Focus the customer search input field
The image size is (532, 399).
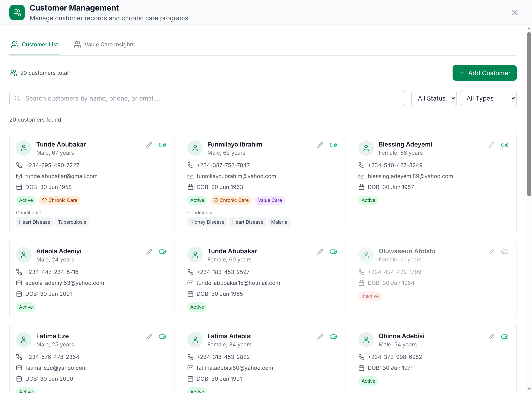pos(207,98)
